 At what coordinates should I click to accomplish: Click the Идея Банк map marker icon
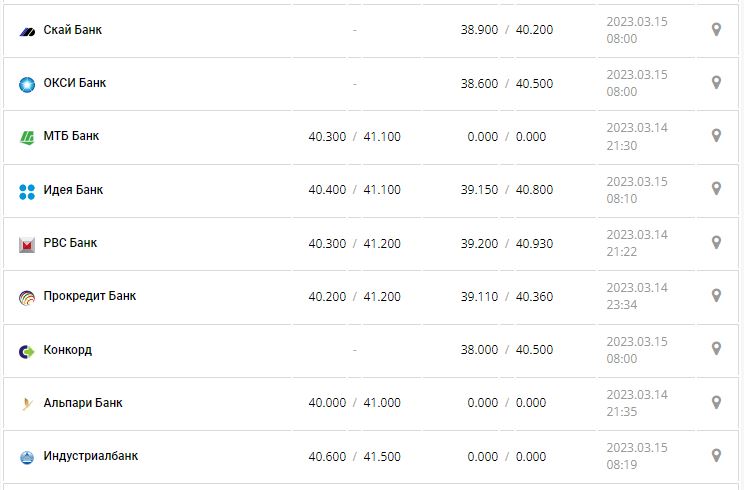pos(716,189)
